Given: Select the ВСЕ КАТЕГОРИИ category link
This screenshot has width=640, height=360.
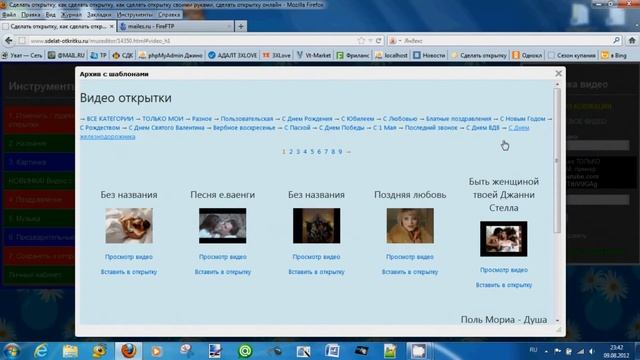Looking at the screenshot, I should click(110, 119).
